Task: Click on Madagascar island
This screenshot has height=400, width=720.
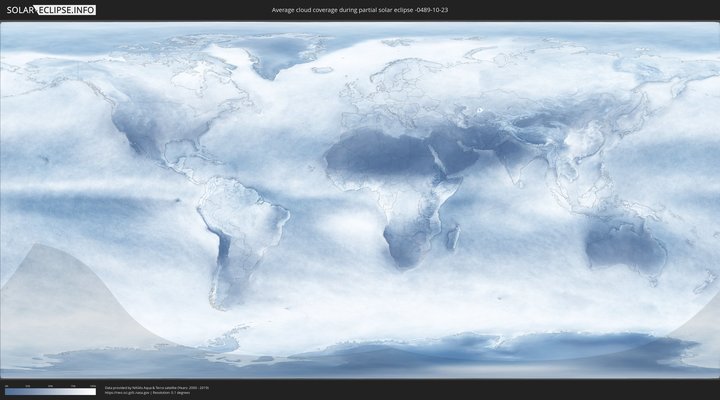Action: click(x=453, y=238)
